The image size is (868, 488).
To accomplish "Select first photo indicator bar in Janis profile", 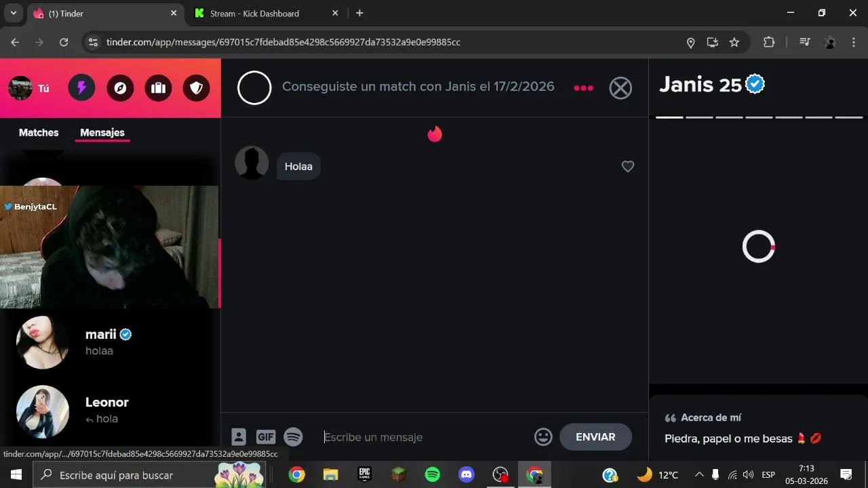I will [x=669, y=117].
